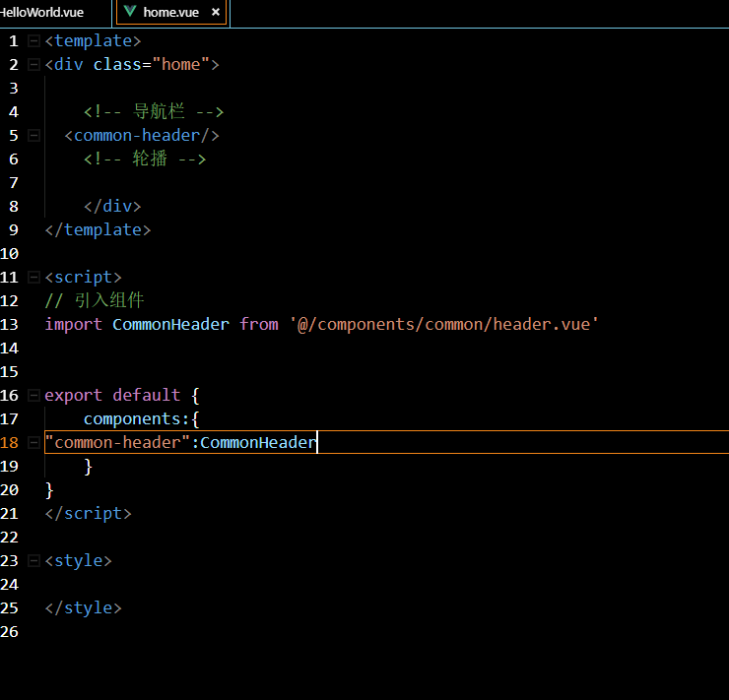Viewport: 729px width, 700px height.
Task: Click the Vue icon on home.vue tab
Action: (x=130, y=11)
